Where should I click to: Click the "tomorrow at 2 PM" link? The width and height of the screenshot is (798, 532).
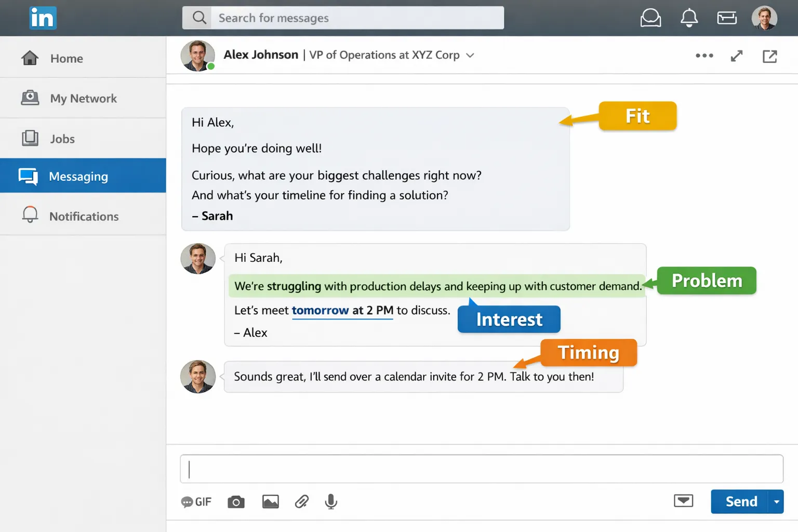pos(342,310)
